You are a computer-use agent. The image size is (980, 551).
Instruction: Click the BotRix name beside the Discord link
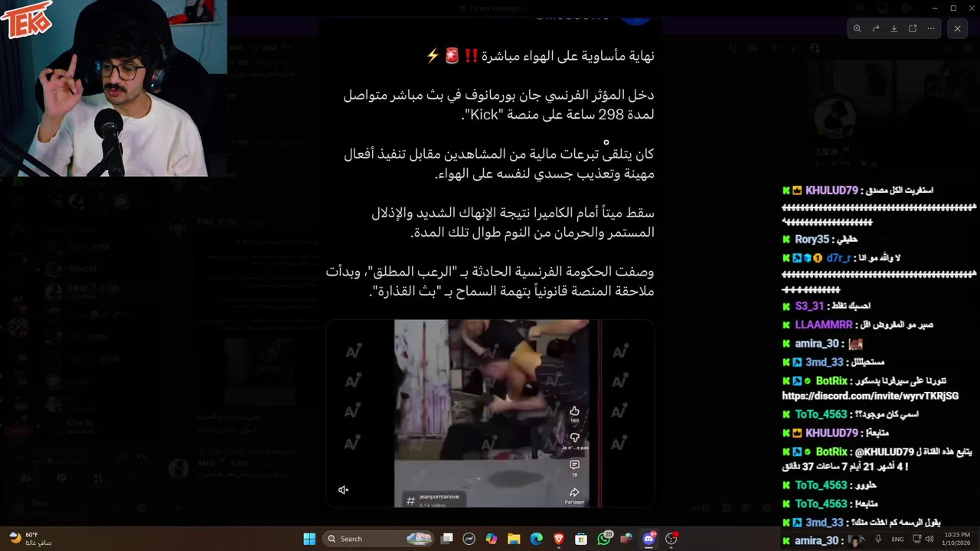[831, 380]
